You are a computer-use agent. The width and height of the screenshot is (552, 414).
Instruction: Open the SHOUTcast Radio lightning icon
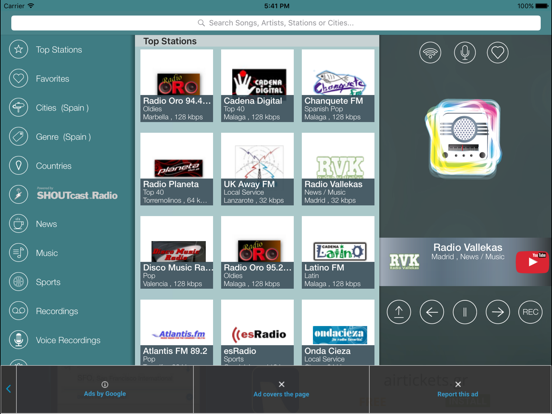[x=18, y=195]
